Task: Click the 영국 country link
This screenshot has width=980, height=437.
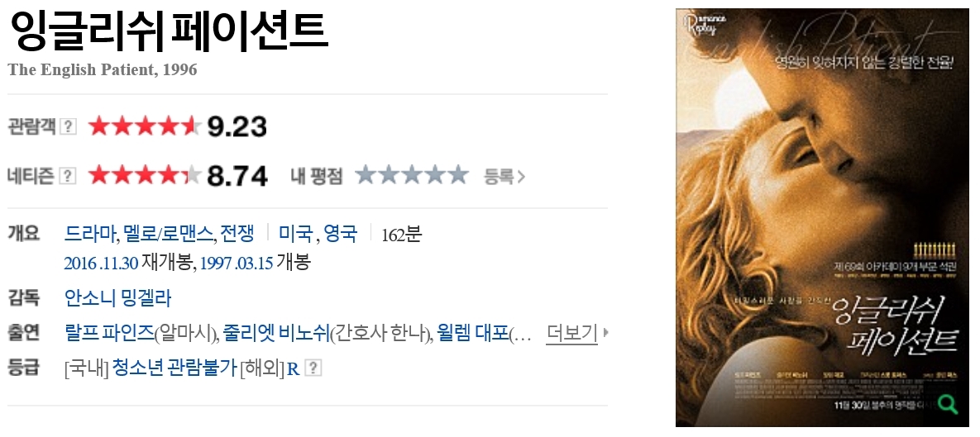Action: (341, 234)
